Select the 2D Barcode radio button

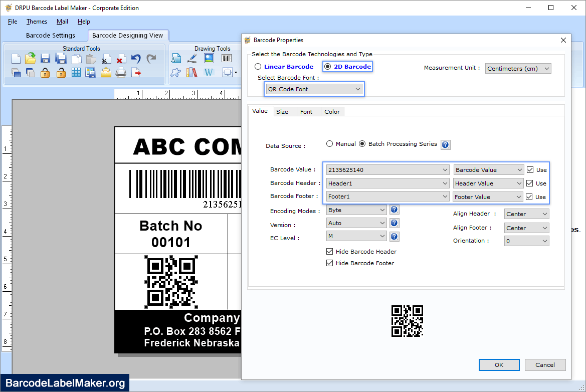(x=328, y=67)
